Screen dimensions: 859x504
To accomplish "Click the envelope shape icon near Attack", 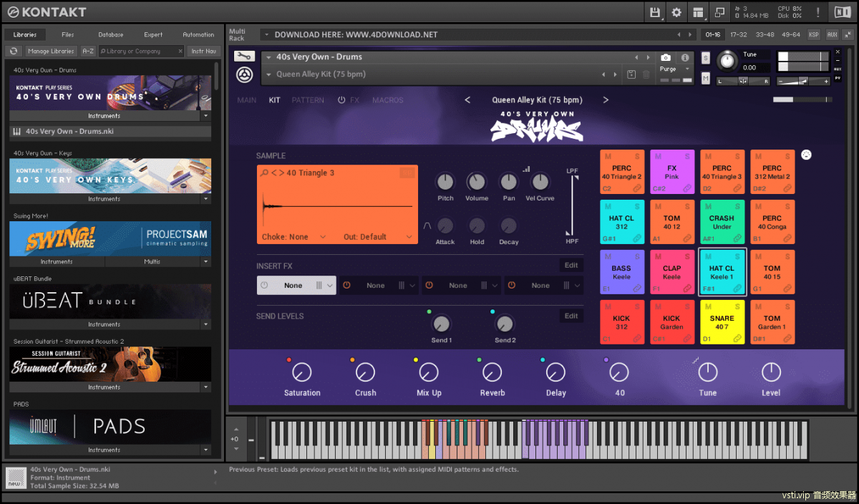I will click(x=427, y=226).
